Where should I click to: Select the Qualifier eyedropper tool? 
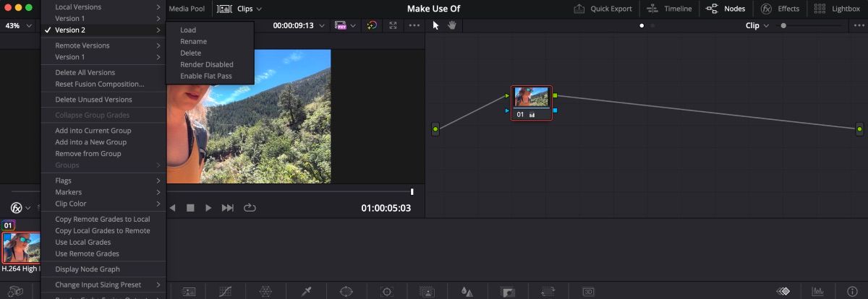coord(306,291)
